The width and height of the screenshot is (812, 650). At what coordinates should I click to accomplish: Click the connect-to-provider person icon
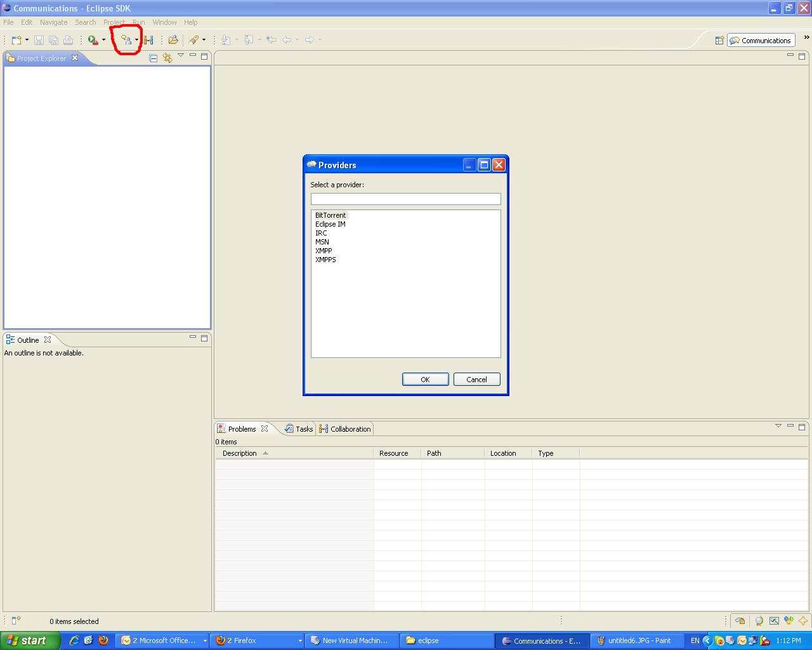(126, 40)
